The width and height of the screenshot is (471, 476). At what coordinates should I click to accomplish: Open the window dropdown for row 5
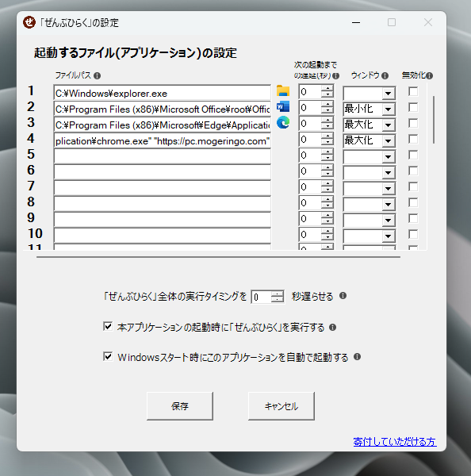(x=389, y=157)
